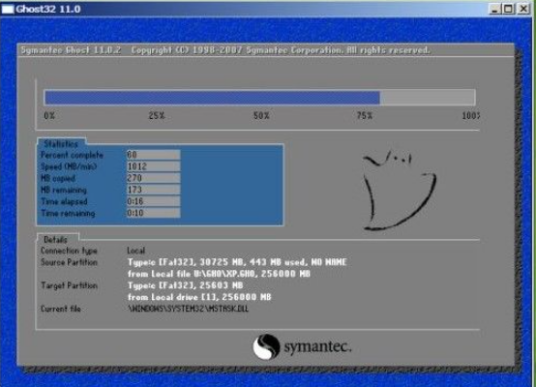
Task: Click the Speed value field 1012
Action: click(x=153, y=166)
